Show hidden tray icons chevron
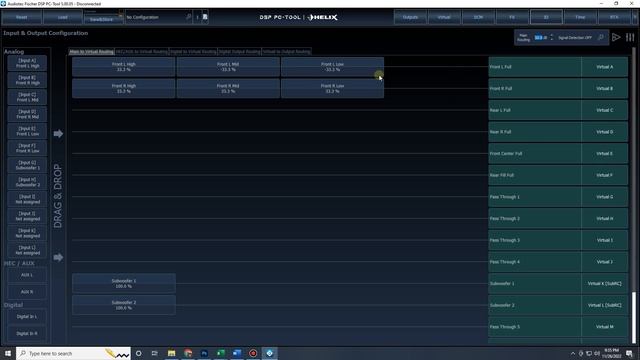The height and width of the screenshot is (360, 640). click(573, 353)
